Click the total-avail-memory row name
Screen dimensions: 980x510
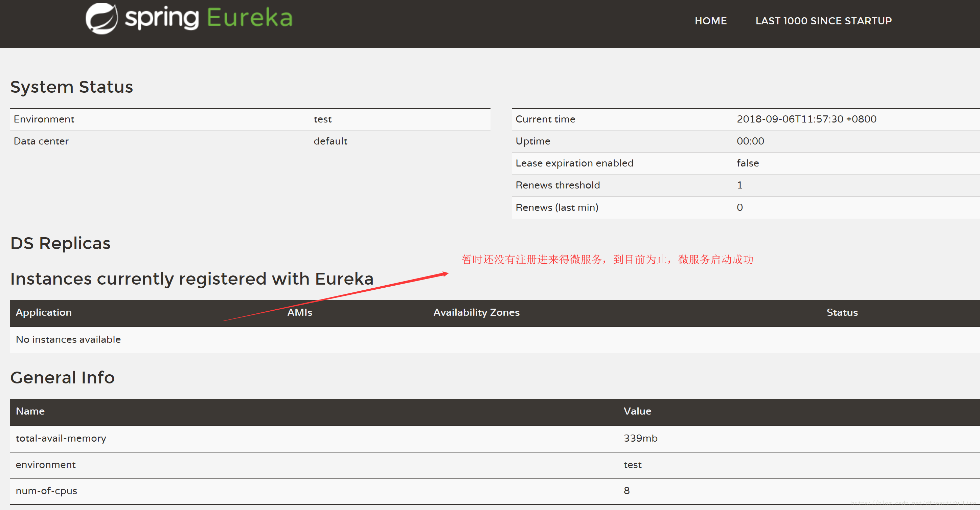click(61, 439)
